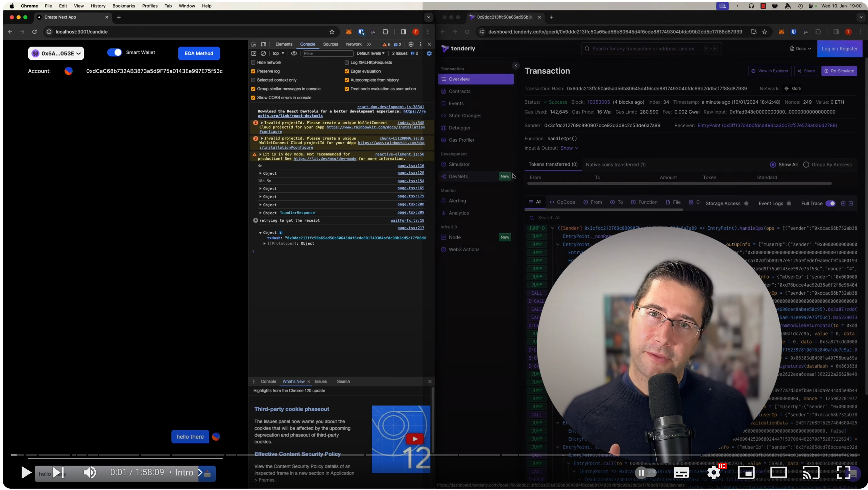Uncheck the Preserve log checkbox
Screen dimensions: 868x490
pyautogui.click(x=253, y=71)
